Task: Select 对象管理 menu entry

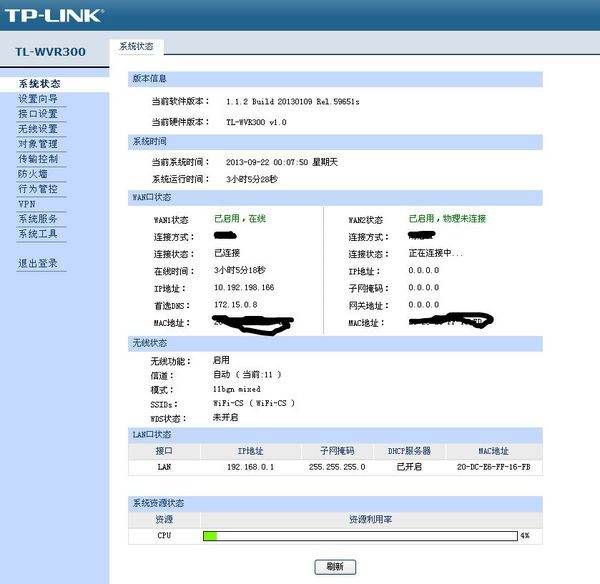Action: (x=38, y=144)
